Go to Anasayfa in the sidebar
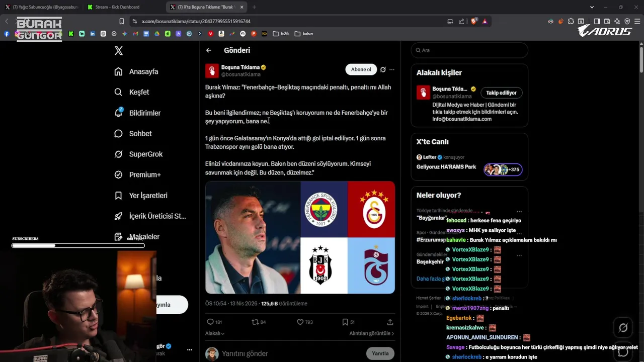This screenshot has height=362, width=644. point(136,71)
